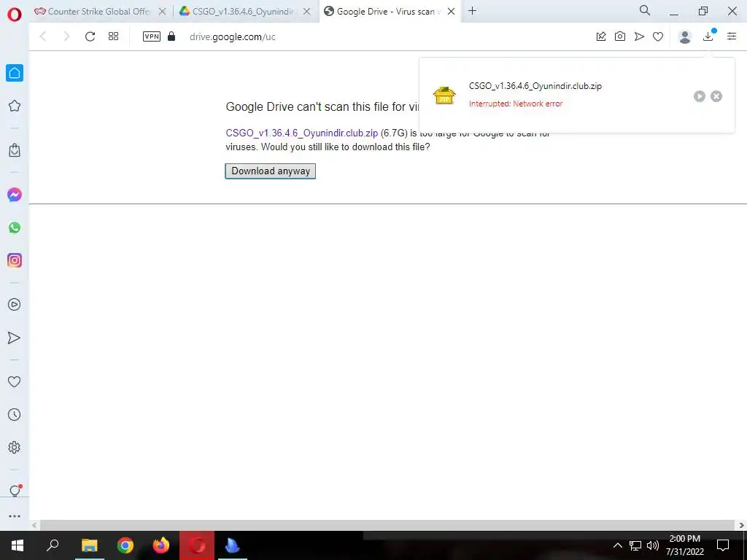The image size is (747, 560).
Task: Open WhatsApp in the sidebar
Action: pyautogui.click(x=15, y=227)
